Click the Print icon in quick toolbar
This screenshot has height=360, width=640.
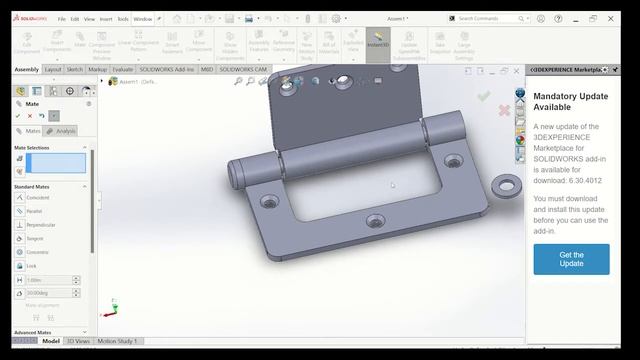pos(249,19)
